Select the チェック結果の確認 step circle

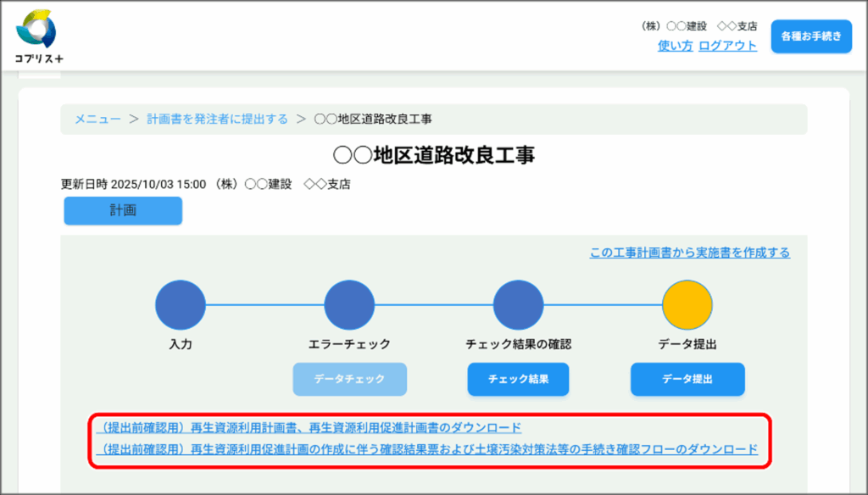tap(518, 305)
